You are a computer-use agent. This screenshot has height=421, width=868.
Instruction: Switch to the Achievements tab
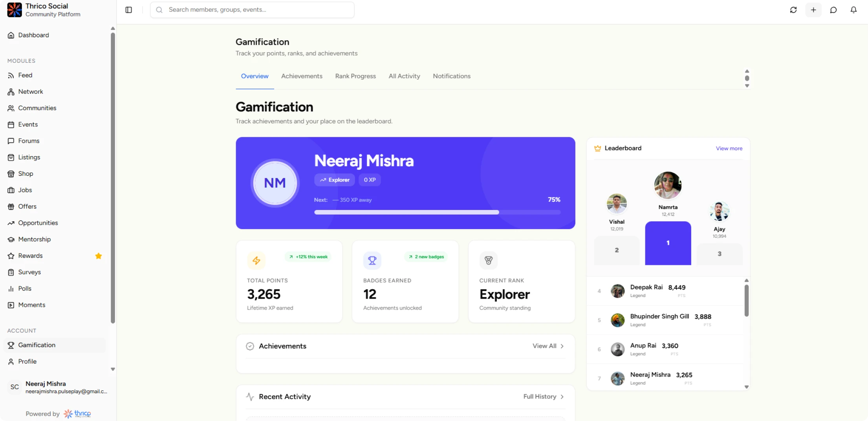(302, 76)
